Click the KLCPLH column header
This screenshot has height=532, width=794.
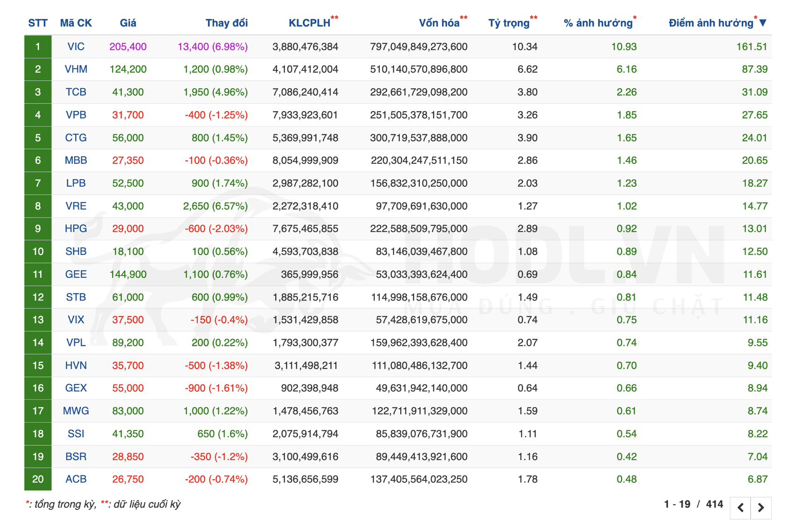[309, 23]
